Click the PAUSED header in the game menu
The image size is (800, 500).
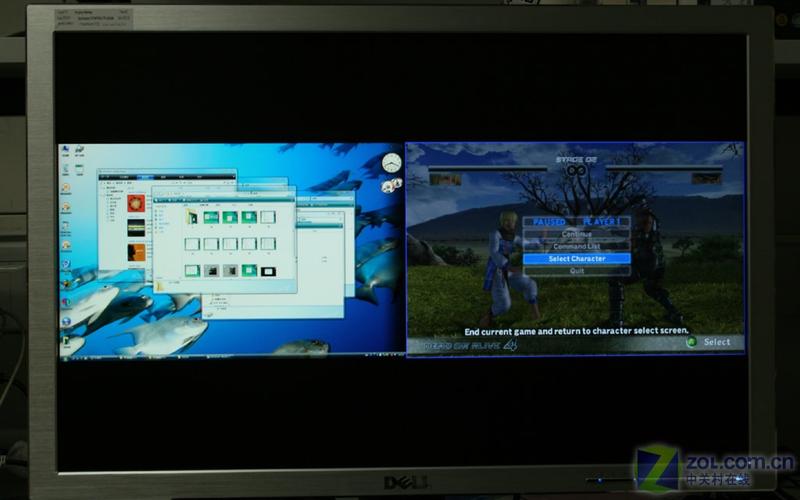(x=549, y=222)
